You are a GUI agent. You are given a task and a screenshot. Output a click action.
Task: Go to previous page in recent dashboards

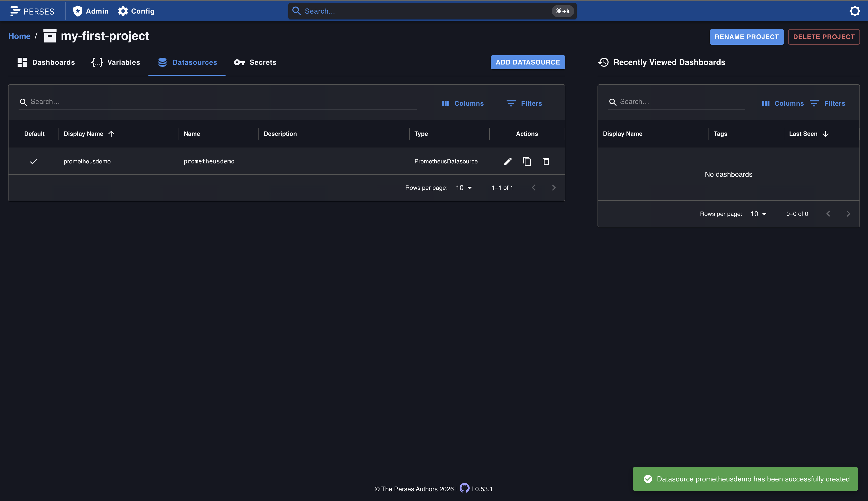click(828, 214)
